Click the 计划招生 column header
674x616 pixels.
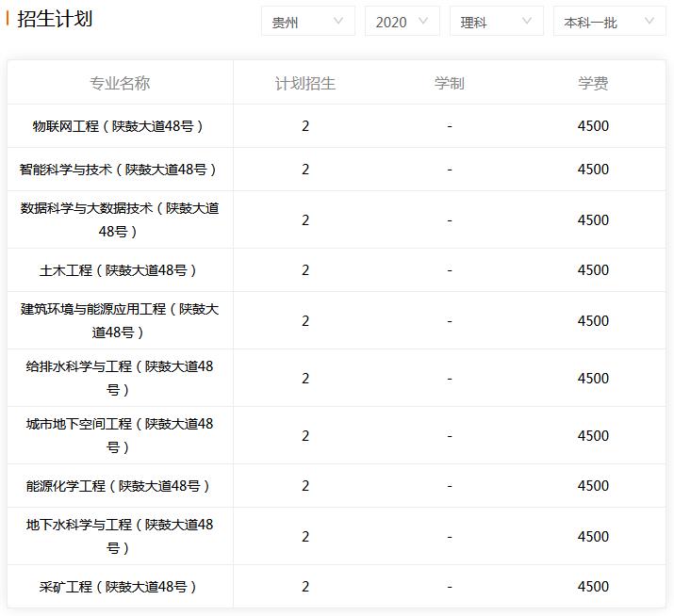pyautogui.click(x=305, y=83)
